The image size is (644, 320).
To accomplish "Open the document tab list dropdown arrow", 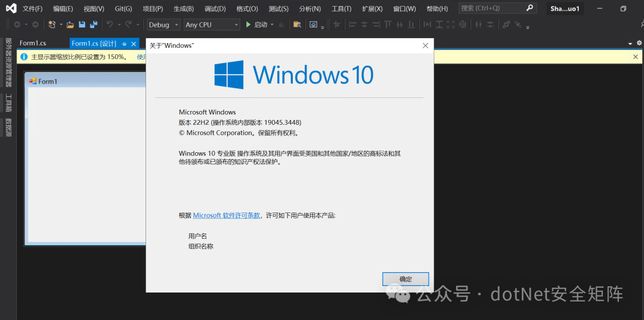I will 630,44.
